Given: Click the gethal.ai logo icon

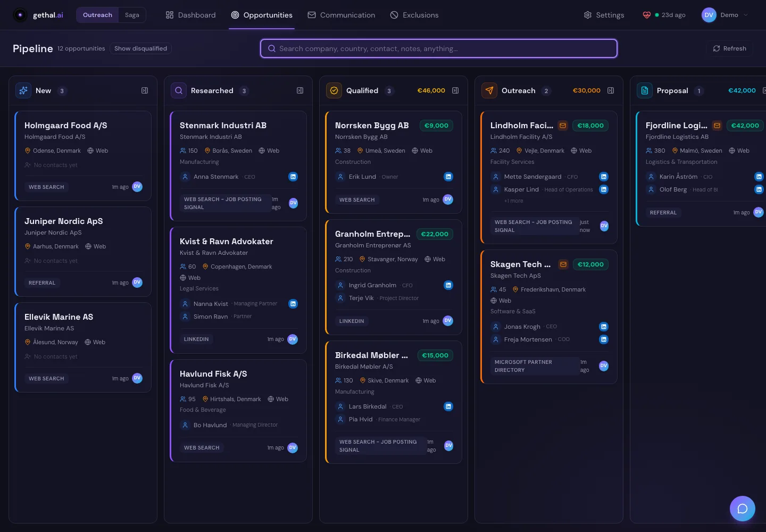Looking at the screenshot, I should (20, 15).
